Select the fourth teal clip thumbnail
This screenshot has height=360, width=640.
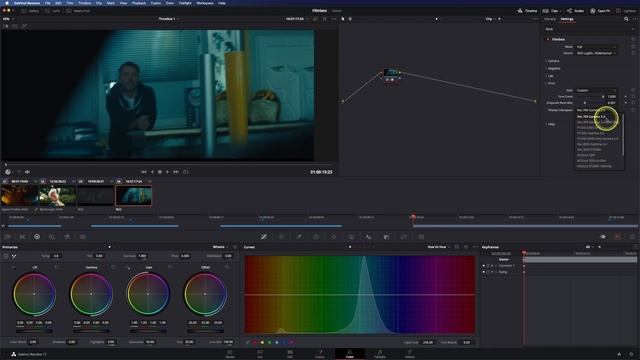[x=133, y=196]
